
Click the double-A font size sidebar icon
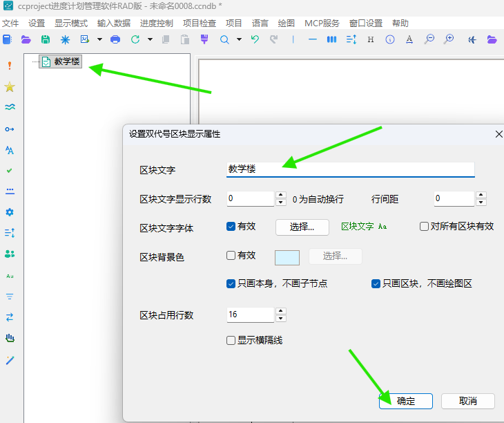click(x=10, y=150)
